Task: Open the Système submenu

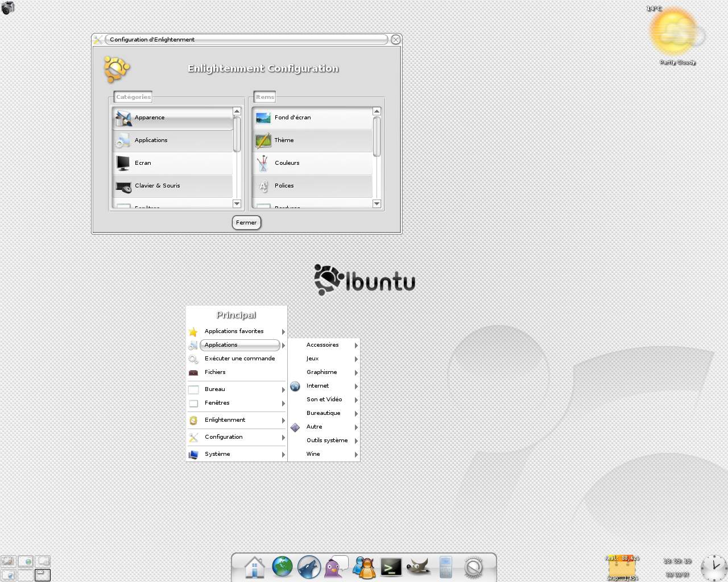Action: pyautogui.click(x=237, y=454)
